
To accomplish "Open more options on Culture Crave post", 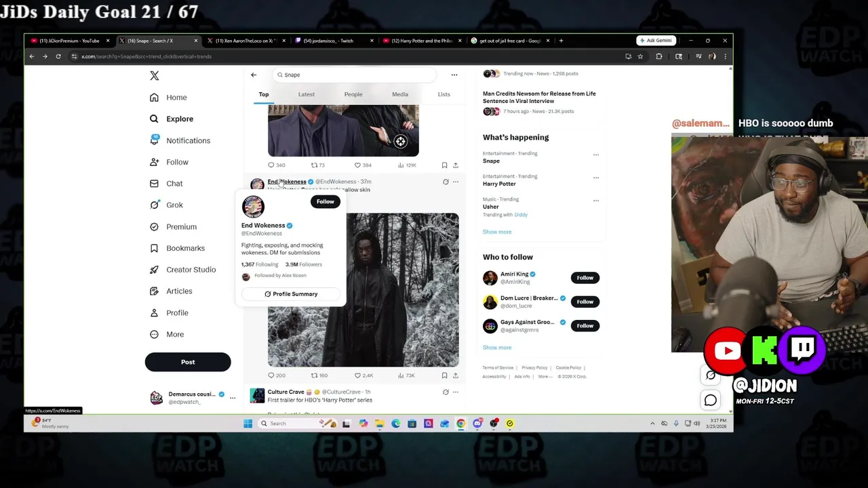I will (455, 392).
